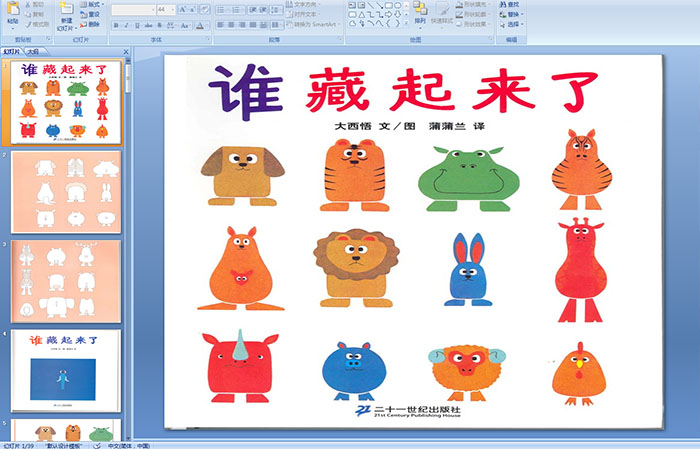Click the Copy (复制) icon

28,14
